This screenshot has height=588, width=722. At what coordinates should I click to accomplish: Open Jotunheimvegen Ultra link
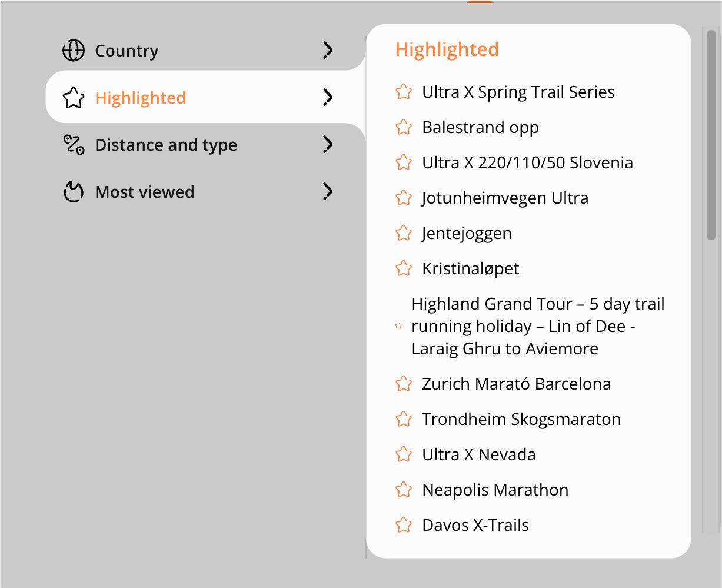pos(505,198)
